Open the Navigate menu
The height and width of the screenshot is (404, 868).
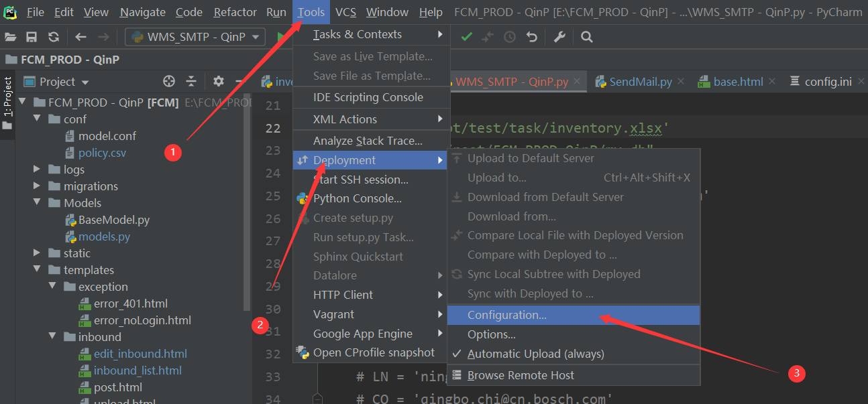click(x=143, y=12)
